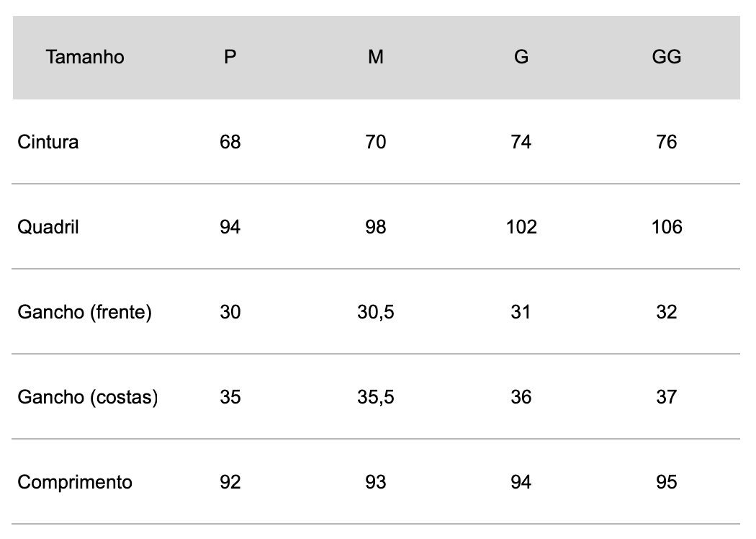Click the Cintura row label

pyautogui.click(x=48, y=143)
